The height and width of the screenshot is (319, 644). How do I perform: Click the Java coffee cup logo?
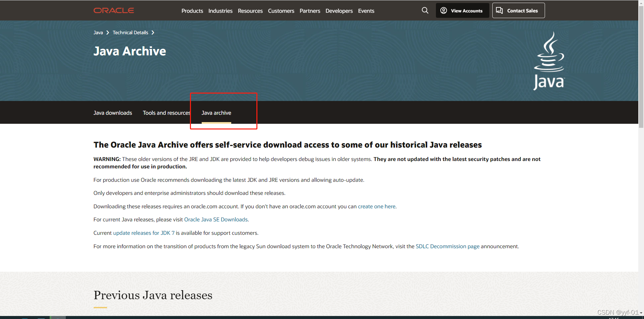pos(549,61)
